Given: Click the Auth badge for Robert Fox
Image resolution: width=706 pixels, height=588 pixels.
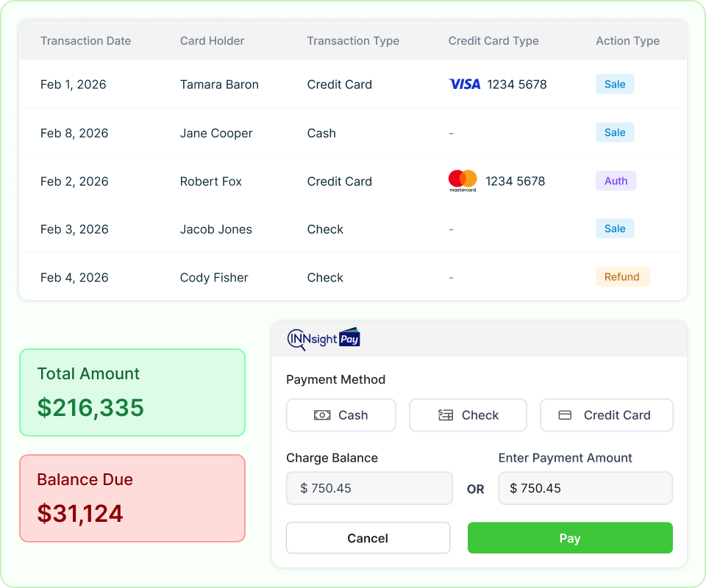Looking at the screenshot, I should point(616,181).
